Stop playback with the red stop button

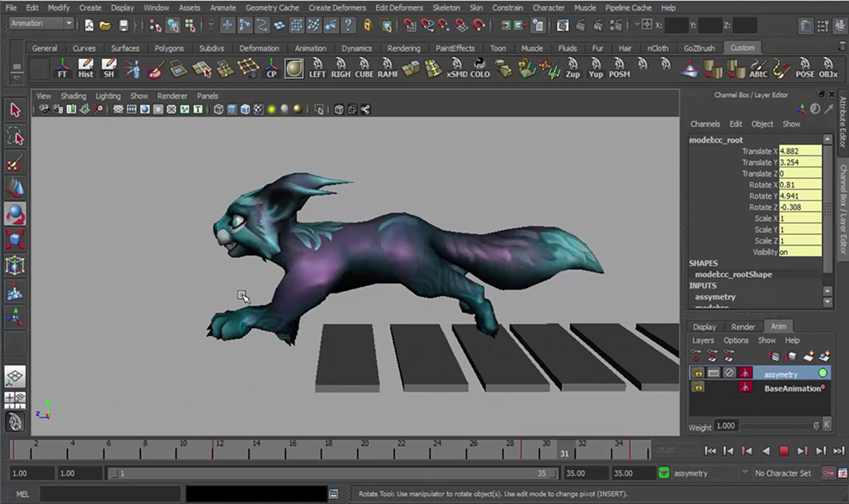coord(784,451)
